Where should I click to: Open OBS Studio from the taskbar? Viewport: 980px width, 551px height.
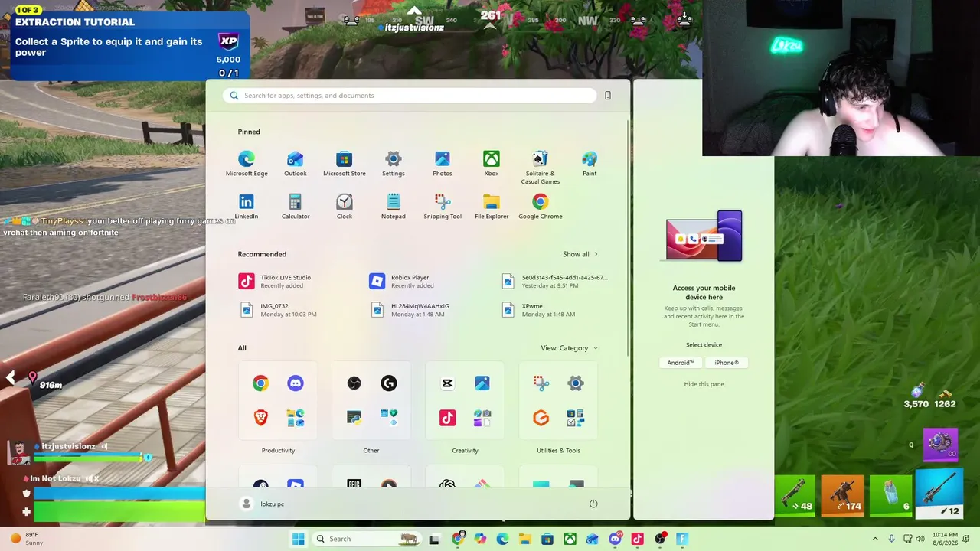(660, 539)
